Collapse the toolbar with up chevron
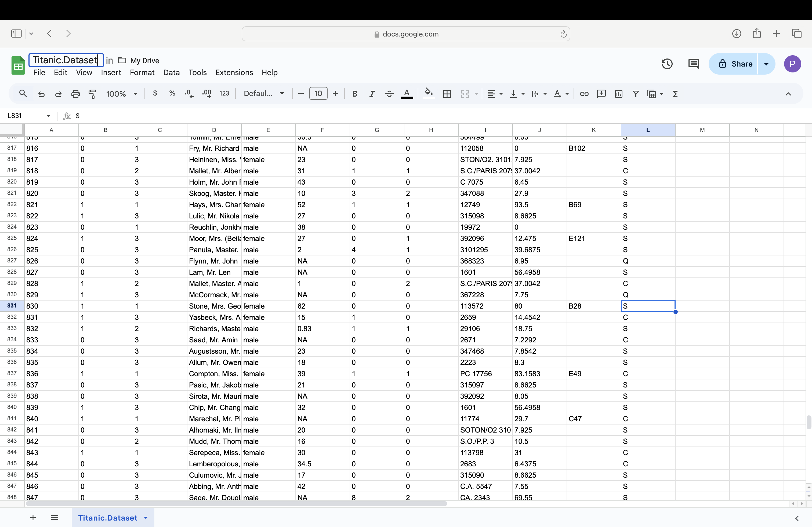The height and width of the screenshot is (527, 812). point(788,94)
